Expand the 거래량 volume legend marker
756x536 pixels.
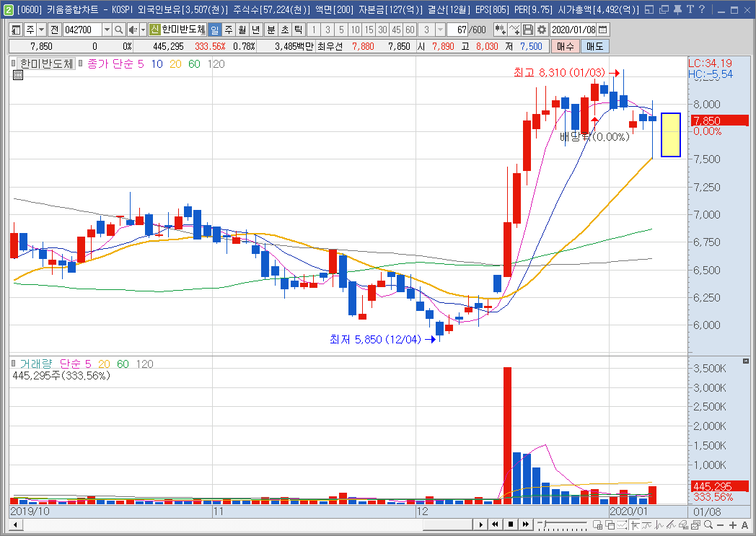14,364
